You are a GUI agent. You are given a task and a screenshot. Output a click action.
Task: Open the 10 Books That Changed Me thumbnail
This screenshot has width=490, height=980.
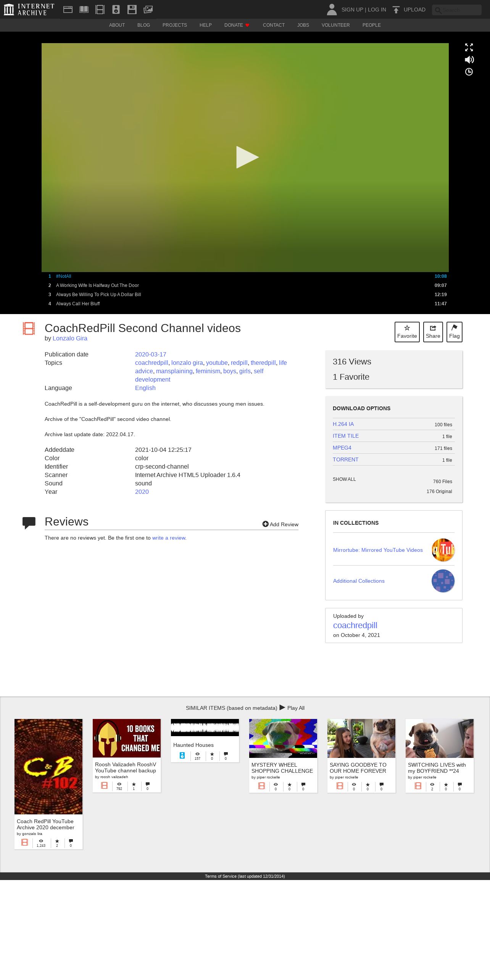click(127, 738)
